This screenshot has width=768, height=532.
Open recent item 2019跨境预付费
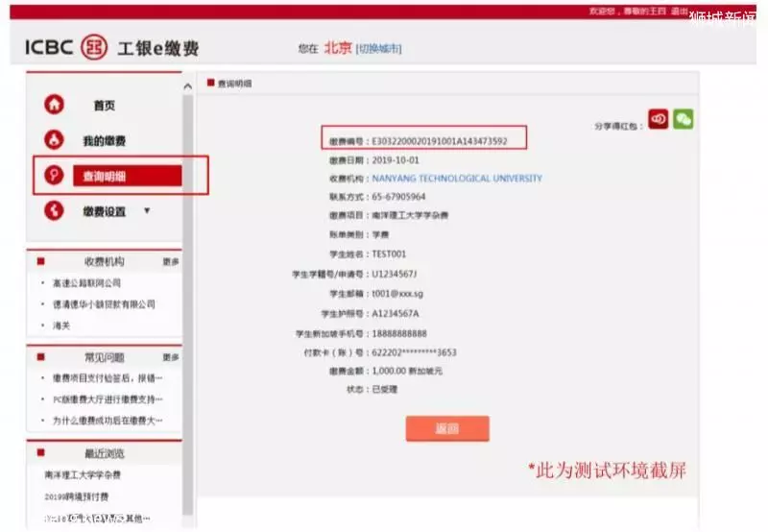77,496
